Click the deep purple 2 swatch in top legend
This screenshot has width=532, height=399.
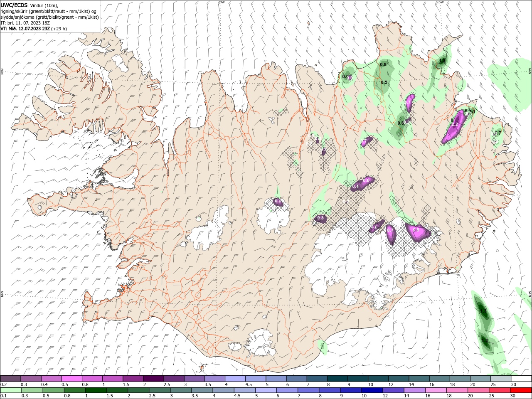pos(153,379)
